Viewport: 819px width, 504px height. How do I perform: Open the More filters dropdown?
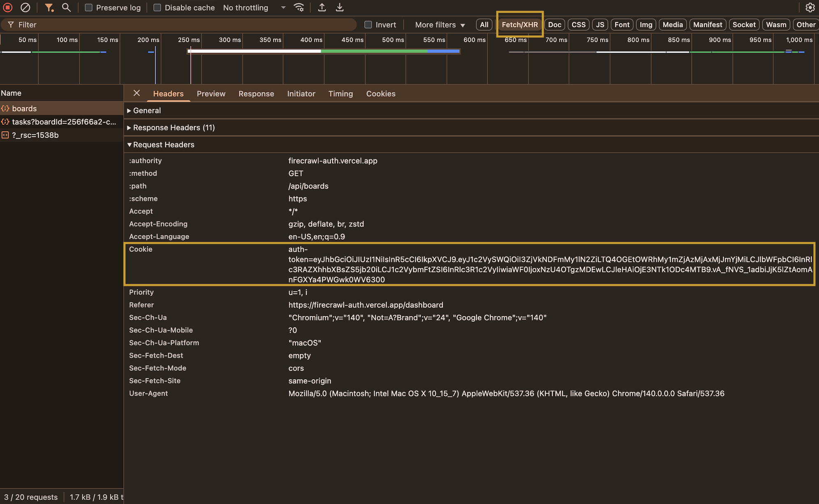coord(438,25)
